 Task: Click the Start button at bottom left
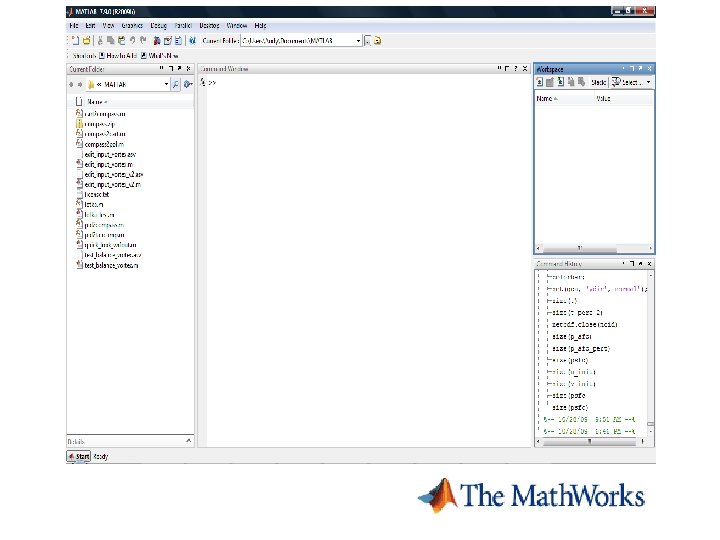(79, 456)
